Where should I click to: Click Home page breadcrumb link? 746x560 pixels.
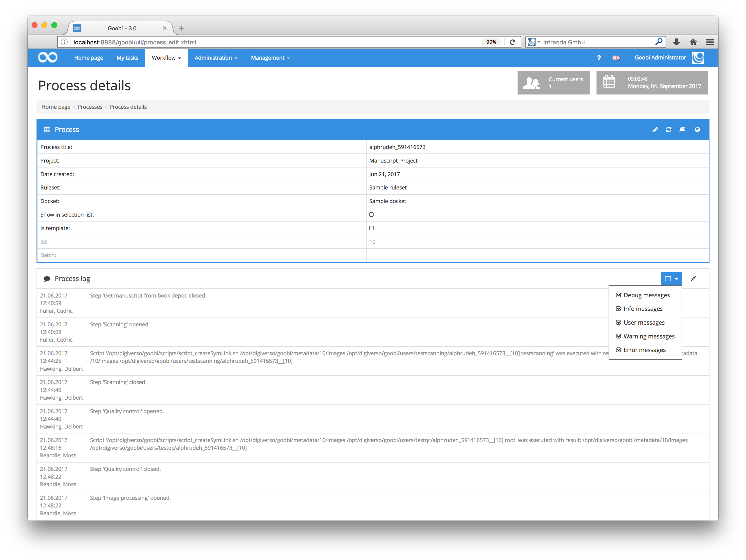tap(56, 107)
